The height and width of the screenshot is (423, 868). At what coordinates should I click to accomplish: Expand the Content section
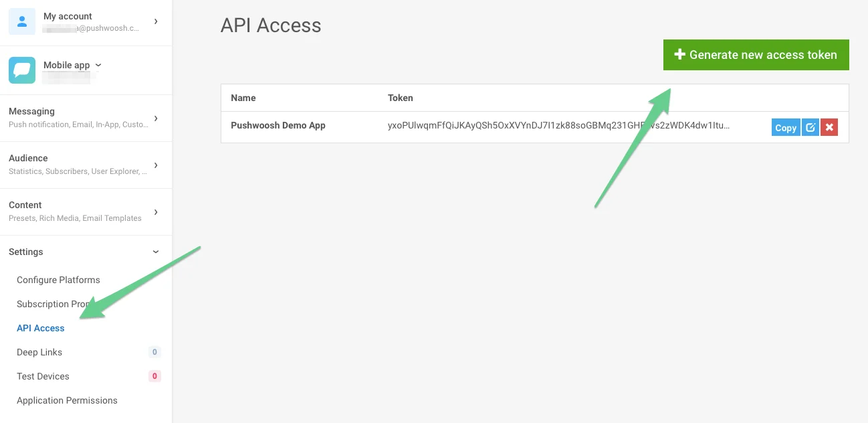(156, 212)
